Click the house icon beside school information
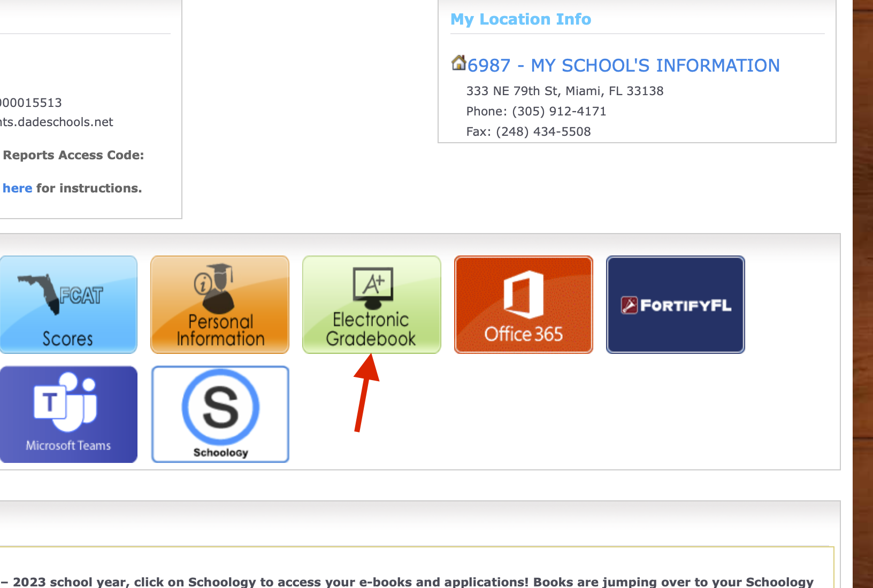This screenshot has height=588, width=873. click(458, 63)
